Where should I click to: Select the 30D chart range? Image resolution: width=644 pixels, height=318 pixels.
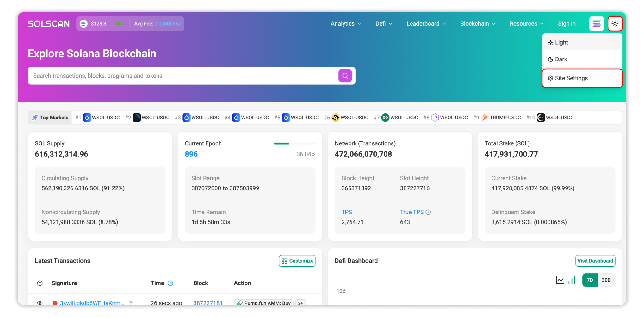[606, 280]
